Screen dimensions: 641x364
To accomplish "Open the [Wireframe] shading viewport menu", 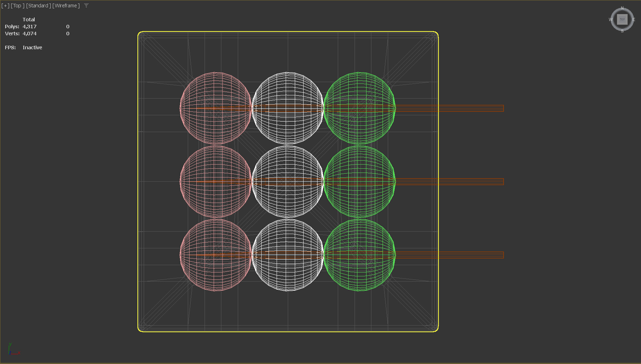I will pos(66,6).
